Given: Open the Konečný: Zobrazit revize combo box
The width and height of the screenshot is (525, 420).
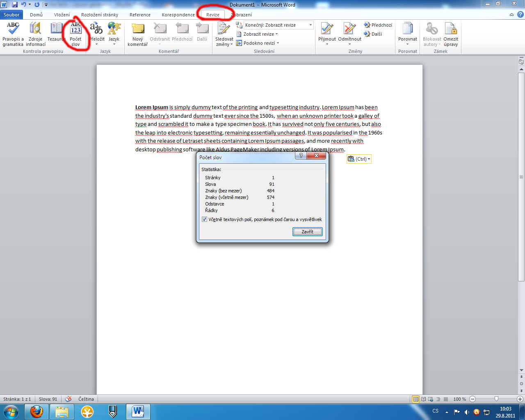Looking at the screenshot, I should tap(278, 25).
